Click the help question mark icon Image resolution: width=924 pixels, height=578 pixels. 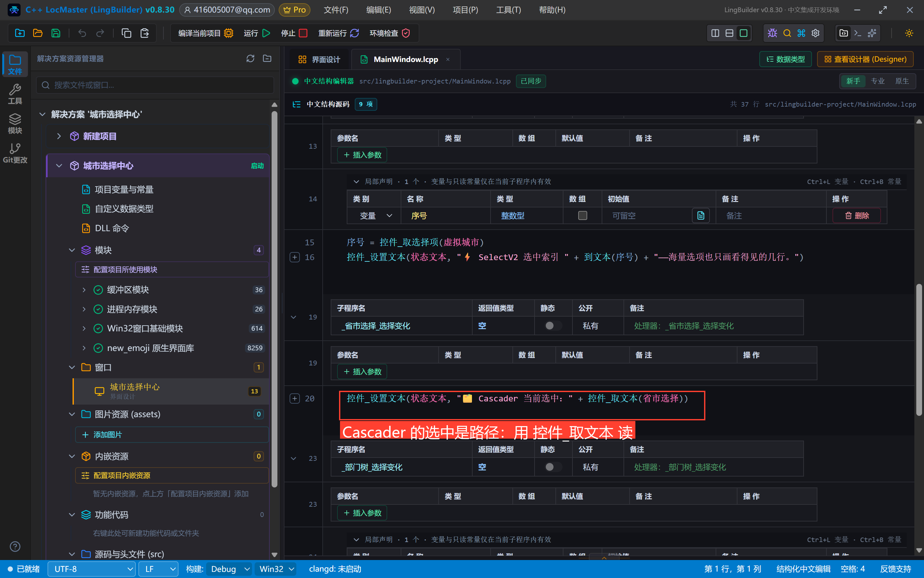pos(15,547)
